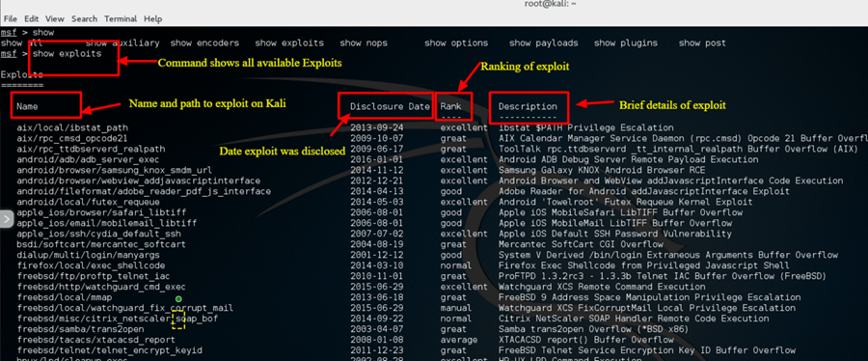Click the yellow dashed cursor box
The image size is (868, 361).
tap(178, 319)
